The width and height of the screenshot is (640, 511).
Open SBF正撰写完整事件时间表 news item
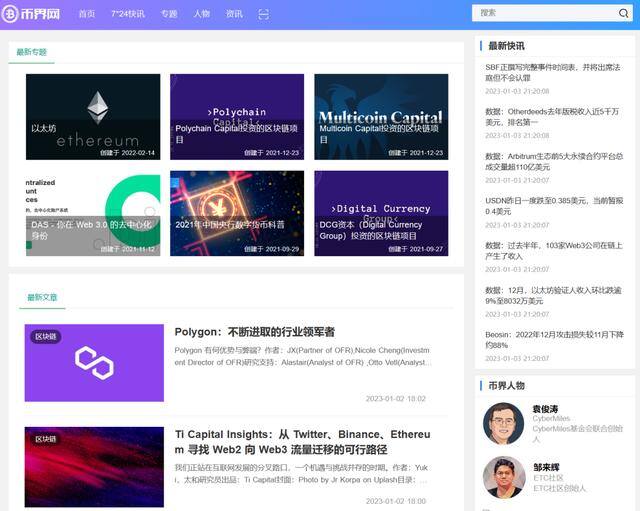(x=553, y=73)
